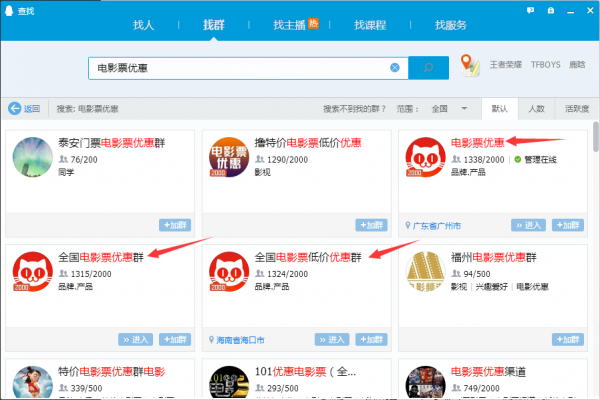Click the 兴趣爱好 tag on 福州 group
The width and height of the screenshot is (600, 400).
pyautogui.click(x=491, y=287)
